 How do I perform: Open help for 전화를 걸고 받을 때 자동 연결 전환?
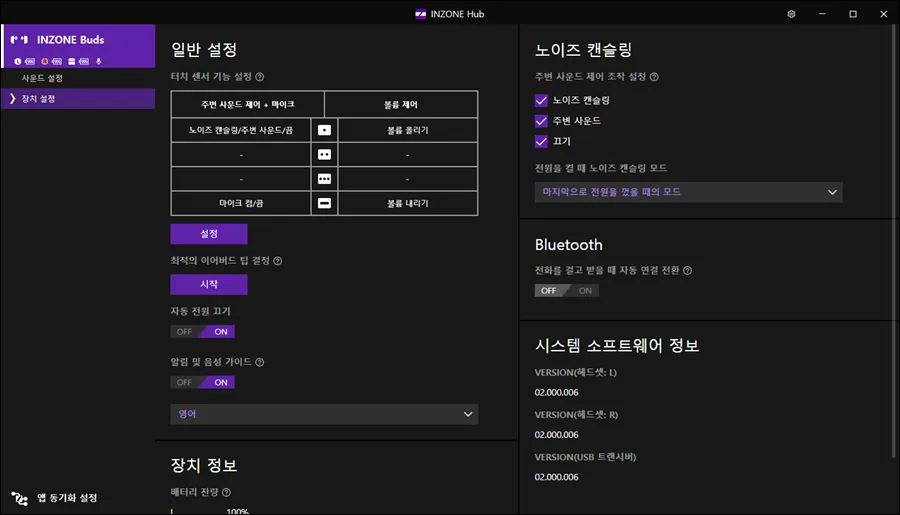[x=687, y=270]
